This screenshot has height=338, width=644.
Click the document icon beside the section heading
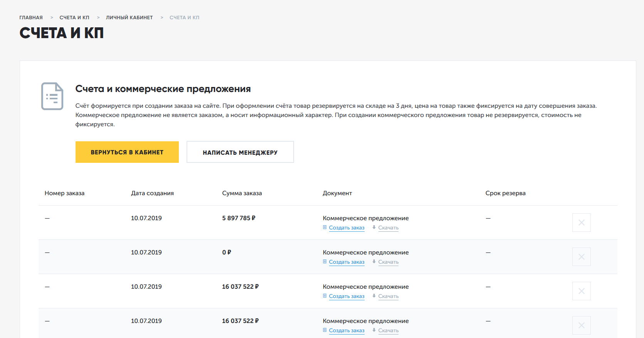point(52,96)
